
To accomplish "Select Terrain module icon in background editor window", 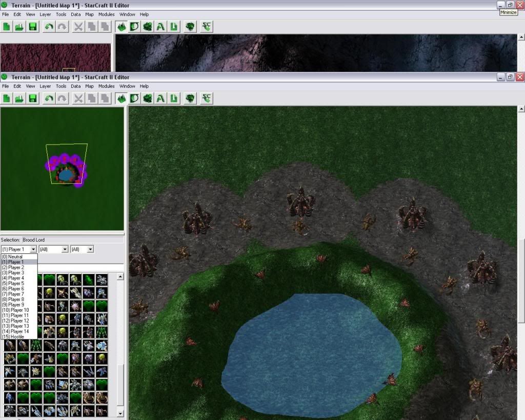I will (x=122, y=27).
